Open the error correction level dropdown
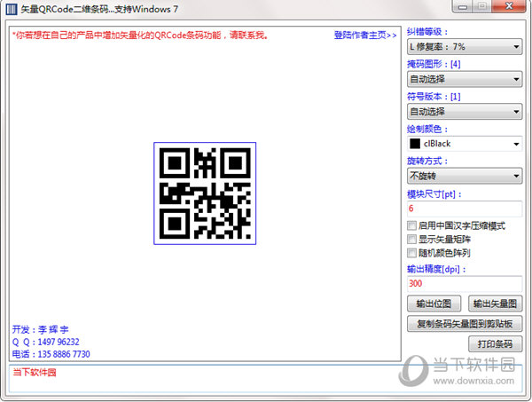Image resolution: width=532 pixels, height=402 pixels. pyautogui.click(x=465, y=46)
